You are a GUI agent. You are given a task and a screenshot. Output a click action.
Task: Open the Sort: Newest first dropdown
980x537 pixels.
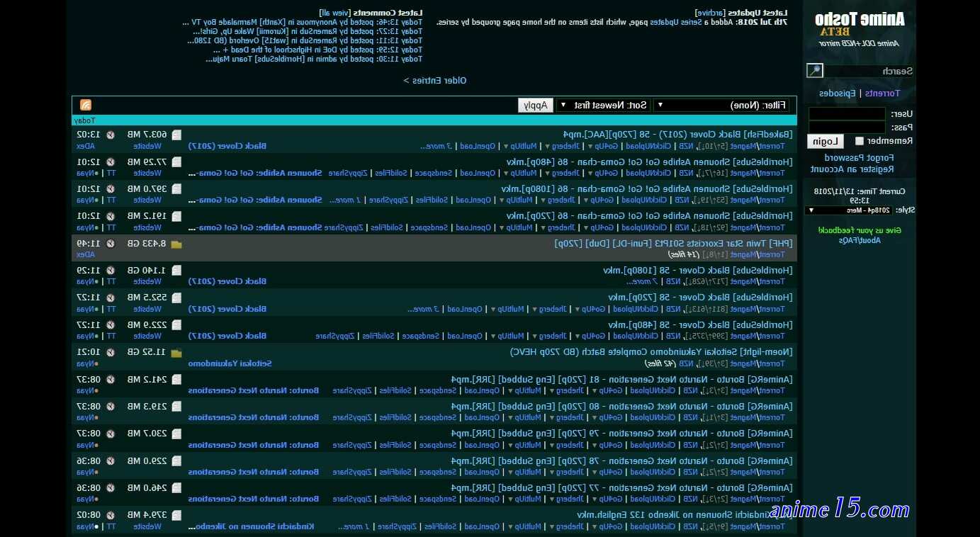(x=603, y=105)
